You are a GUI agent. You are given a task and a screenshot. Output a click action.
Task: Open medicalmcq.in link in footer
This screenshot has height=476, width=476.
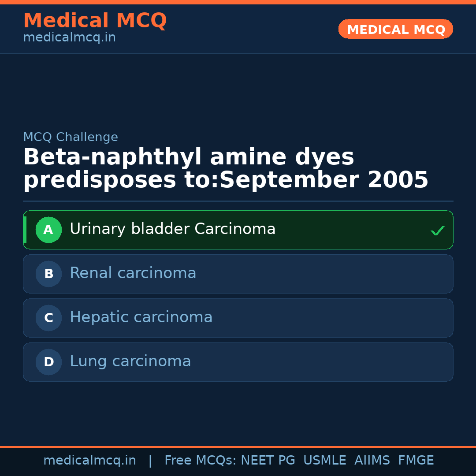[x=89, y=461]
